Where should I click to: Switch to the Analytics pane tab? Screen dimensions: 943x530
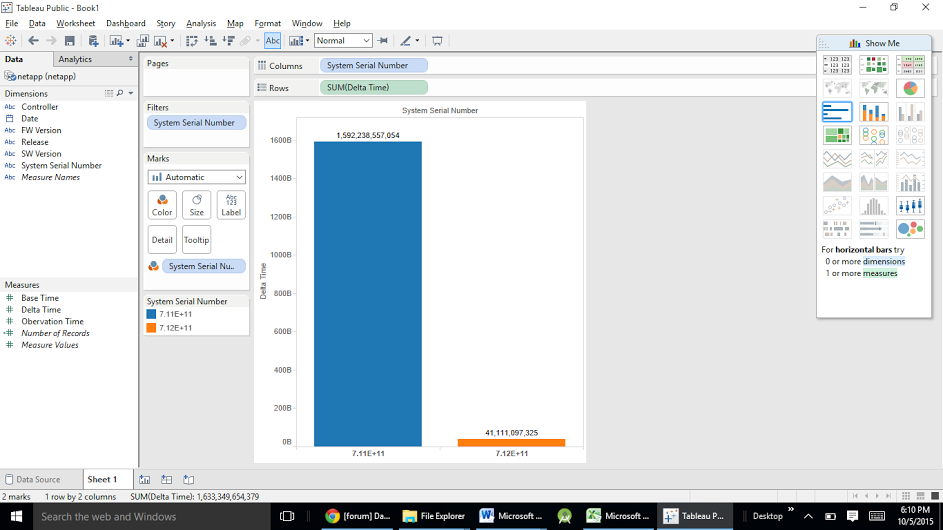(75, 60)
